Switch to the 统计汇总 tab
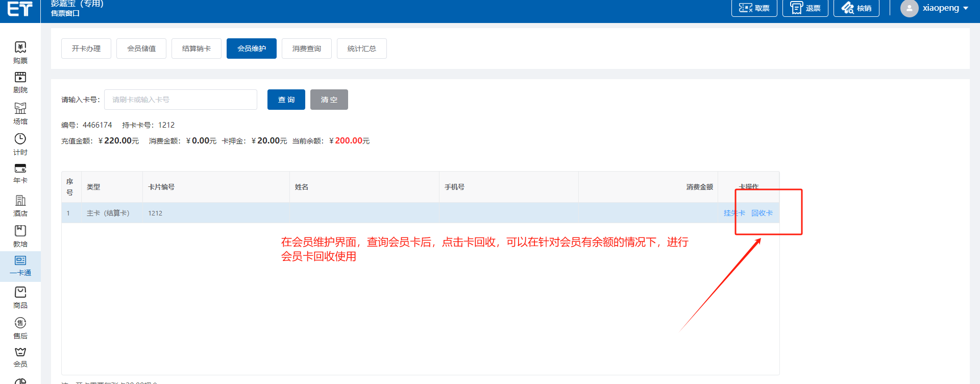Viewport: 980px width, 384px height. pos(362,49)
